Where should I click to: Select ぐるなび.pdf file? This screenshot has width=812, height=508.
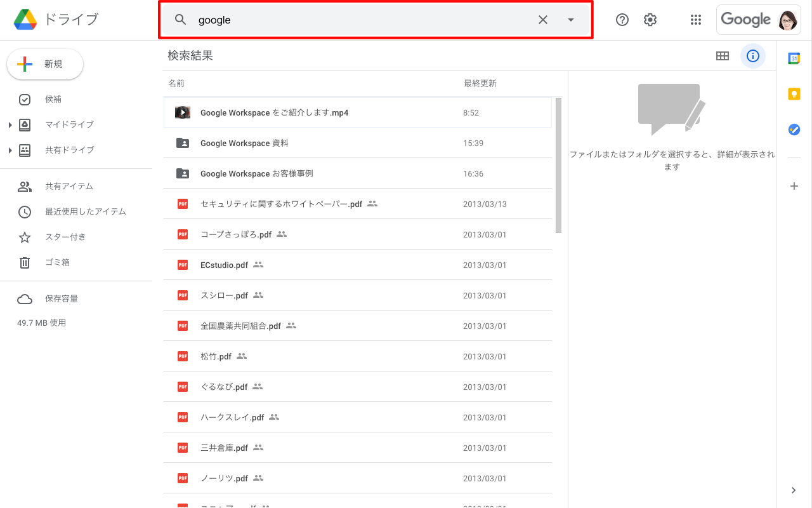tap(358, 387)
